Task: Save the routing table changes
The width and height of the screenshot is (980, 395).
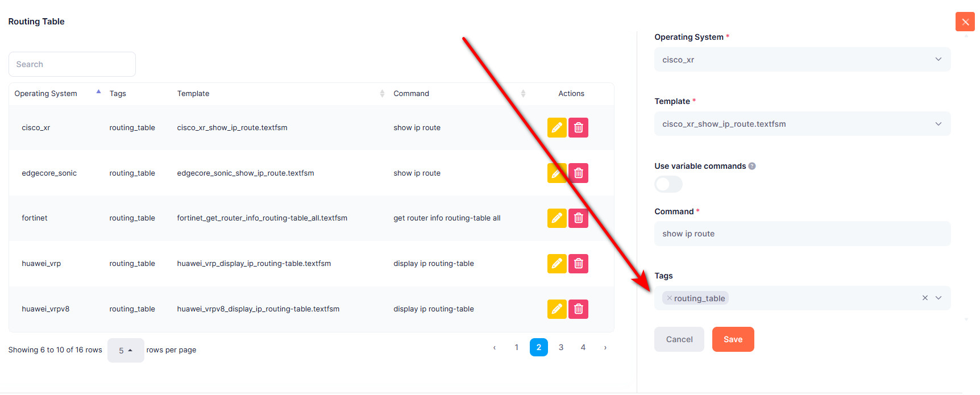Action: click(x=733, y=339)
